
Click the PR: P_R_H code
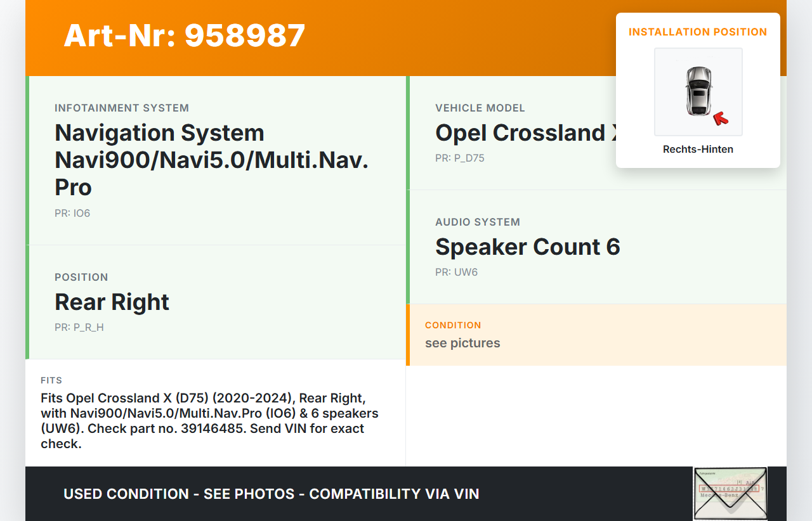click(79, 327)
